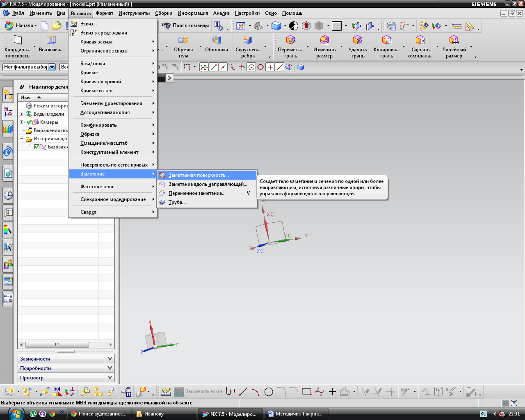Image resolution: width=525 pixels, height=420 pixels.
Task: Choose Переменное заметание... menu item
Action: 207,193
